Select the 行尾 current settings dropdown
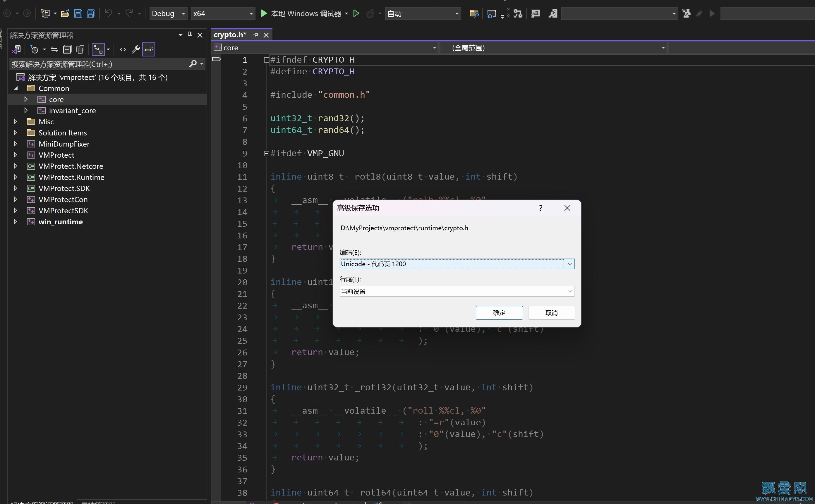The image size is (815, 504). click(457, 291)
